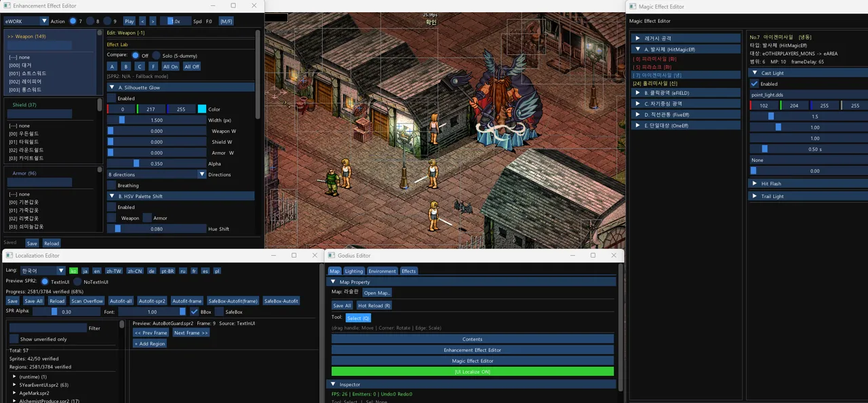Expand the AgeMark.spr2 tree node
Screen dimensions: 868x403
[x=15, y=393]
